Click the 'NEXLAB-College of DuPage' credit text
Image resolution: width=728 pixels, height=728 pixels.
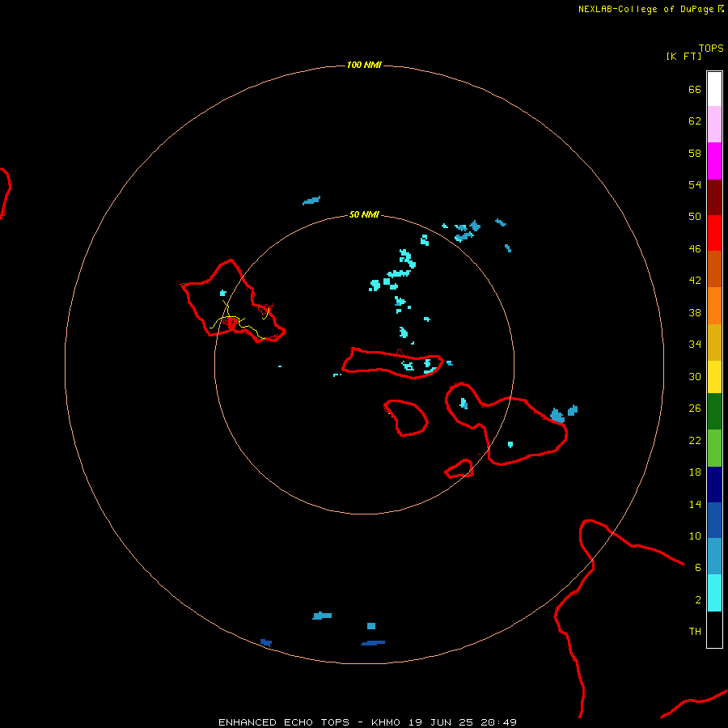(645, 9)
